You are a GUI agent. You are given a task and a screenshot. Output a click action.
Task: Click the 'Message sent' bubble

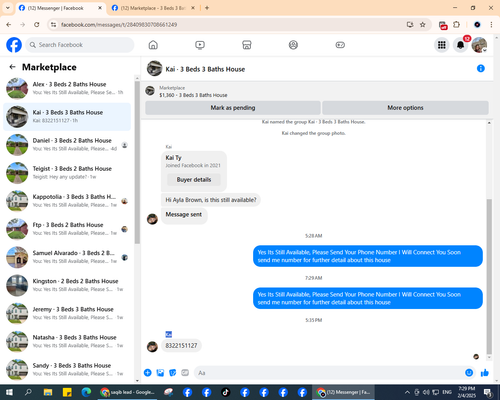pyautogui.click(x=184, y=215)
